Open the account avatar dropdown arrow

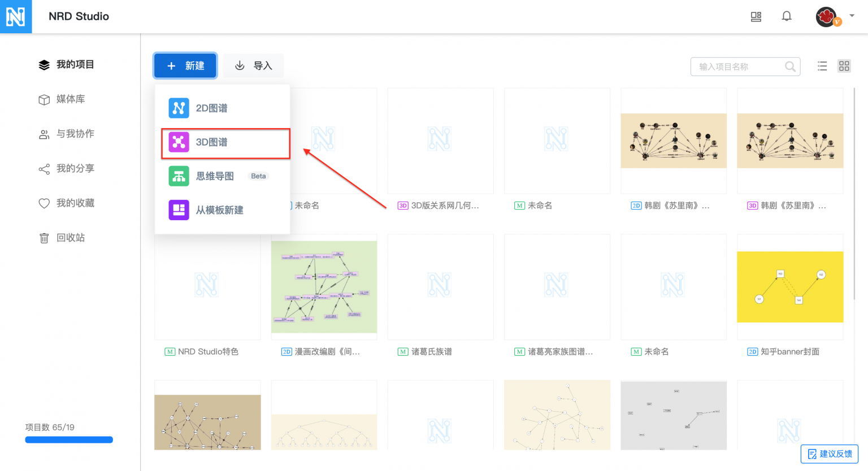pyautogui.click(x=852, y=16)
